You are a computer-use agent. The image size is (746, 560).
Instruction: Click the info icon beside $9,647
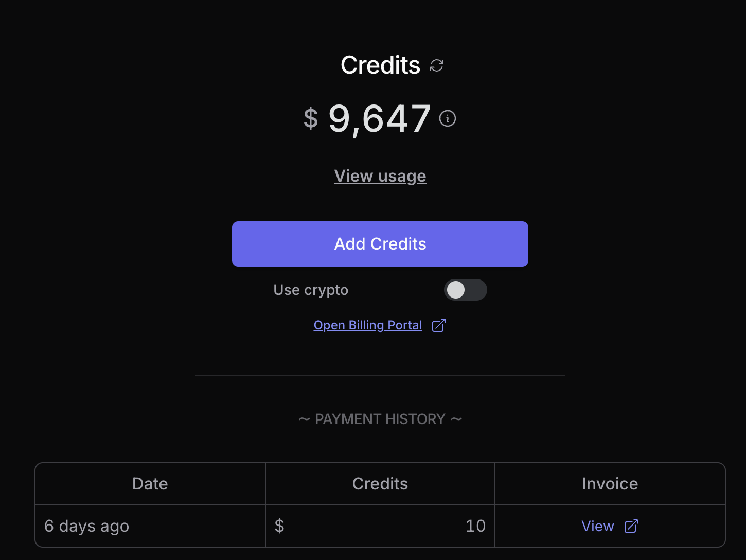point(448,118)
